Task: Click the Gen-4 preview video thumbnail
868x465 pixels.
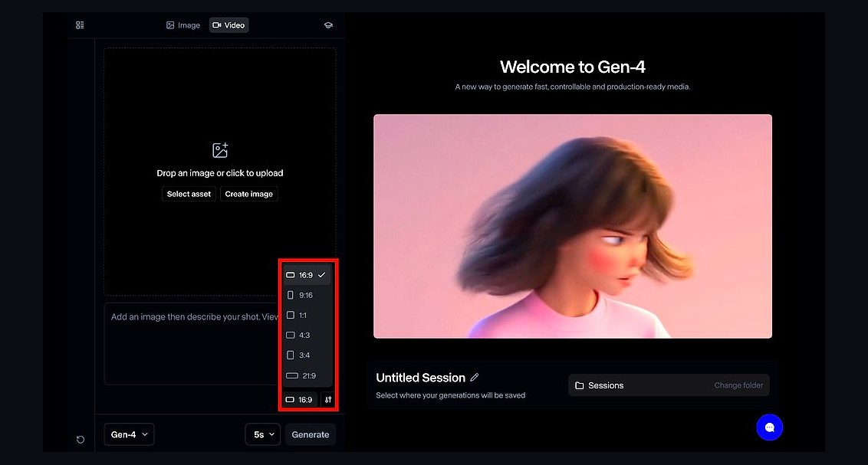Action: 573,226
